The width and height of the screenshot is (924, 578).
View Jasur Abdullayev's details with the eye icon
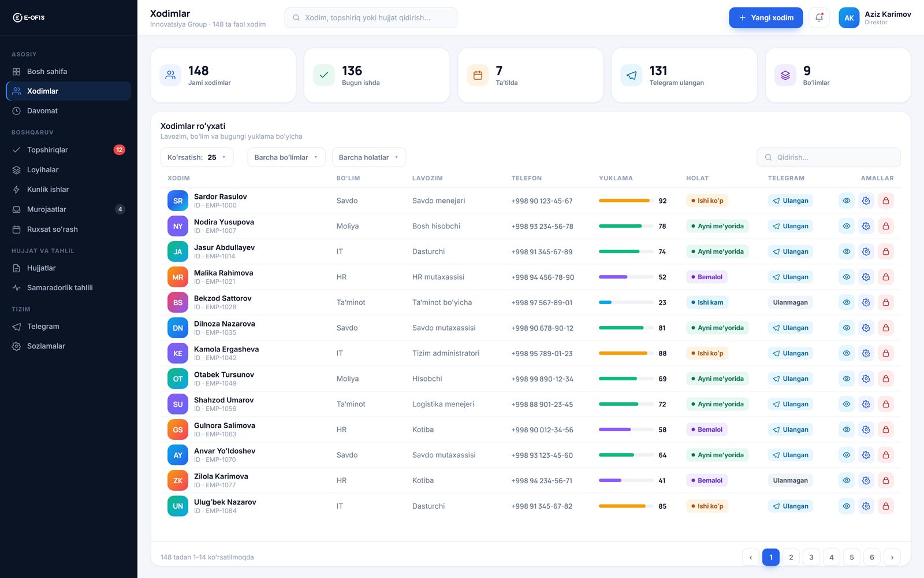846,251
